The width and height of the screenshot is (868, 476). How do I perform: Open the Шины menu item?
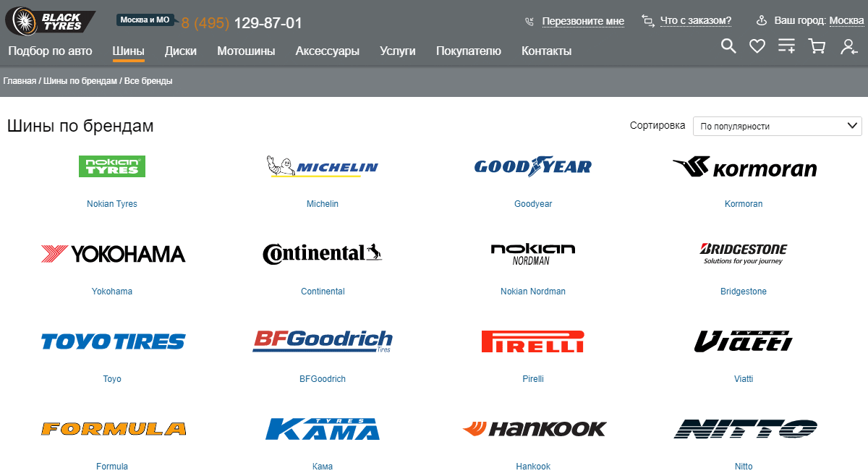(128, 51)
